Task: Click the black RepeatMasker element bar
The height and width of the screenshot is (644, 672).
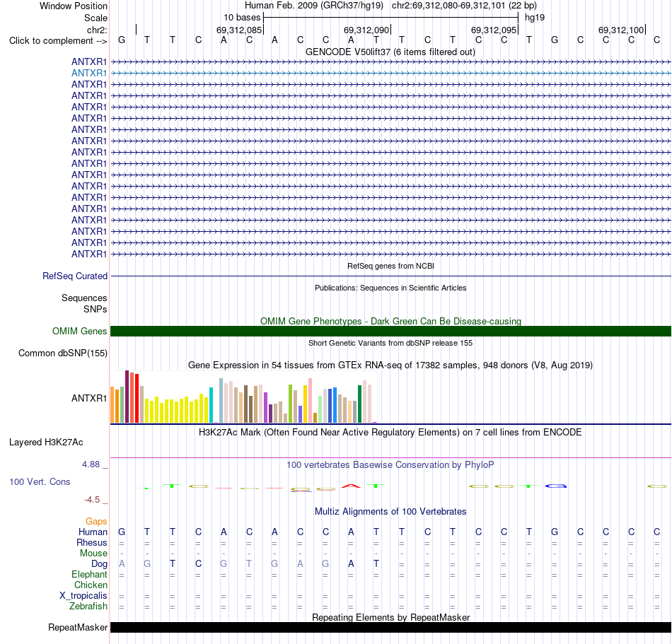Action: 391,627
